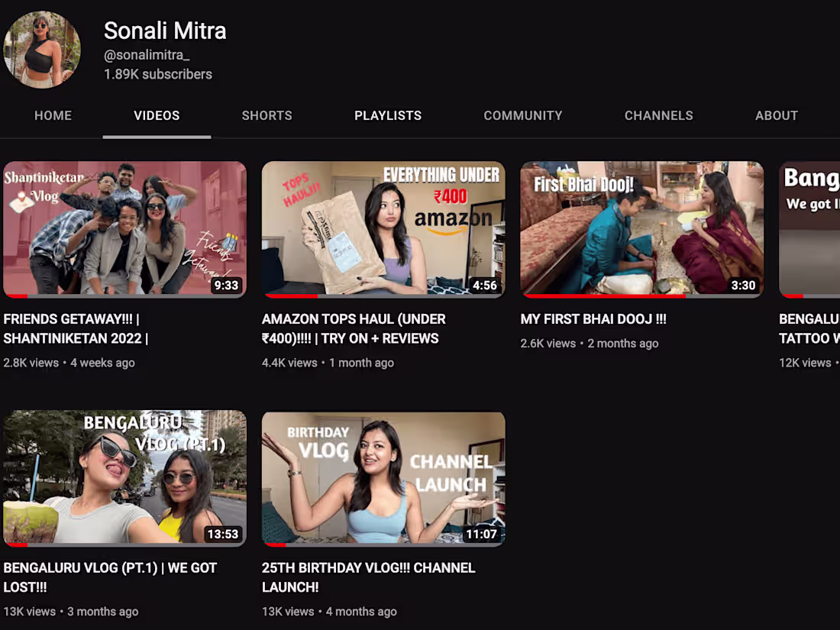Open the "BENGALURU VLOG (PT.1)" thumbnail
This screenshot has width=840, height=630.
point(124,477)
